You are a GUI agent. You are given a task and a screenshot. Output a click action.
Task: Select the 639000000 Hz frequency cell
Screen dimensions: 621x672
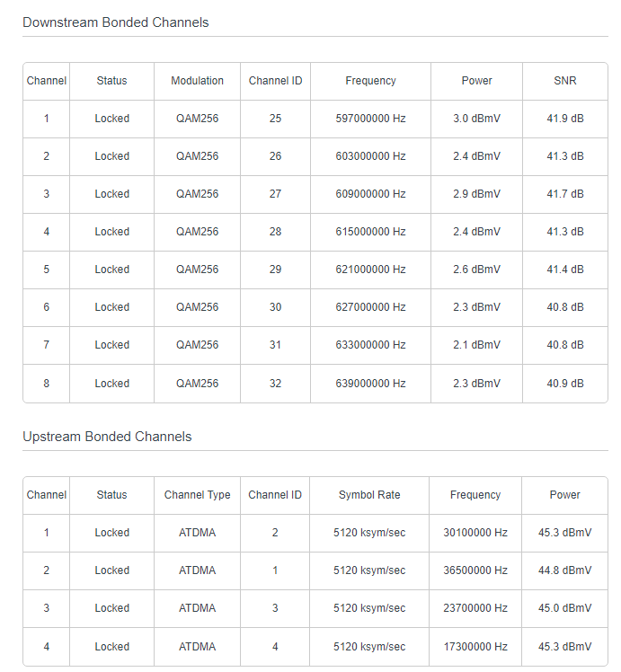[370, 384]
